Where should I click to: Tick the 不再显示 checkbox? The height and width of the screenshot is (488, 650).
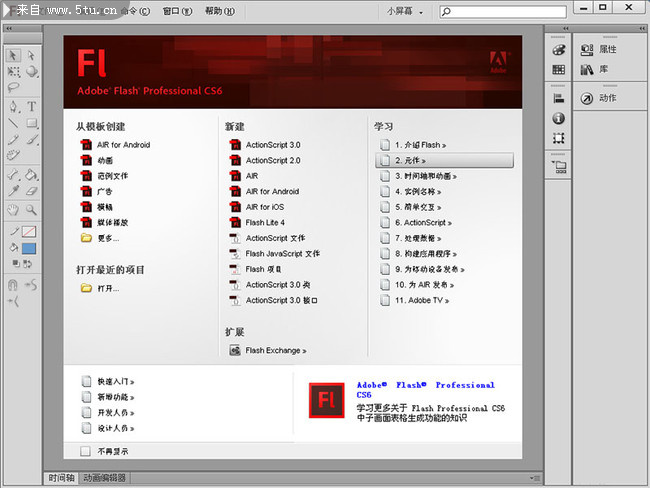coord(85,451)
